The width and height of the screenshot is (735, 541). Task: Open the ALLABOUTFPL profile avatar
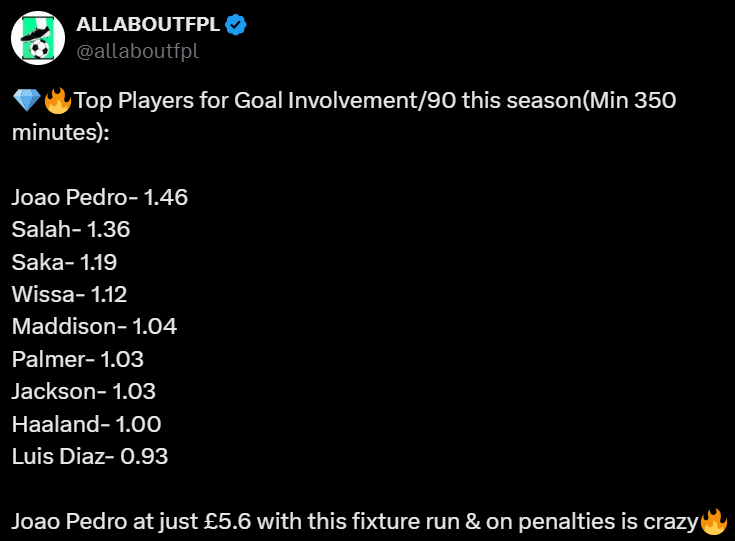(x=38, y=38)
